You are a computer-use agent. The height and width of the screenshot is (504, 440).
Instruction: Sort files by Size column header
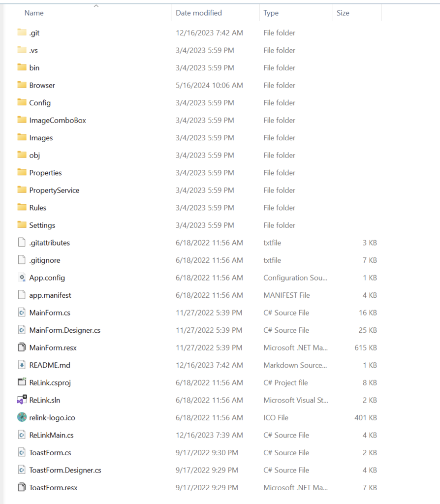point(343,13)
